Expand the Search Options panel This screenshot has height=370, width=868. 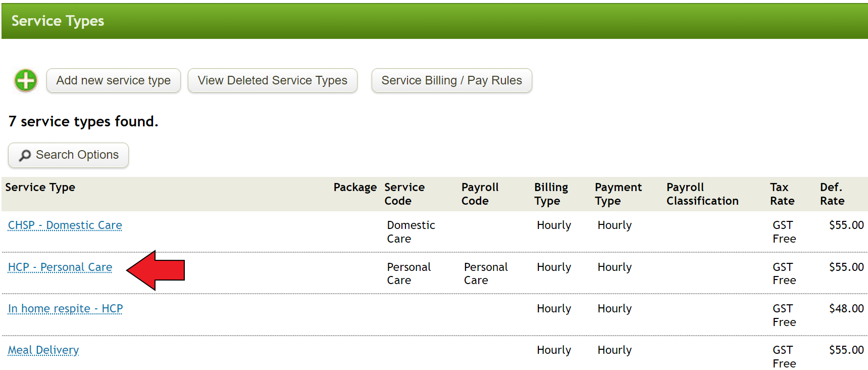(68, 155)
